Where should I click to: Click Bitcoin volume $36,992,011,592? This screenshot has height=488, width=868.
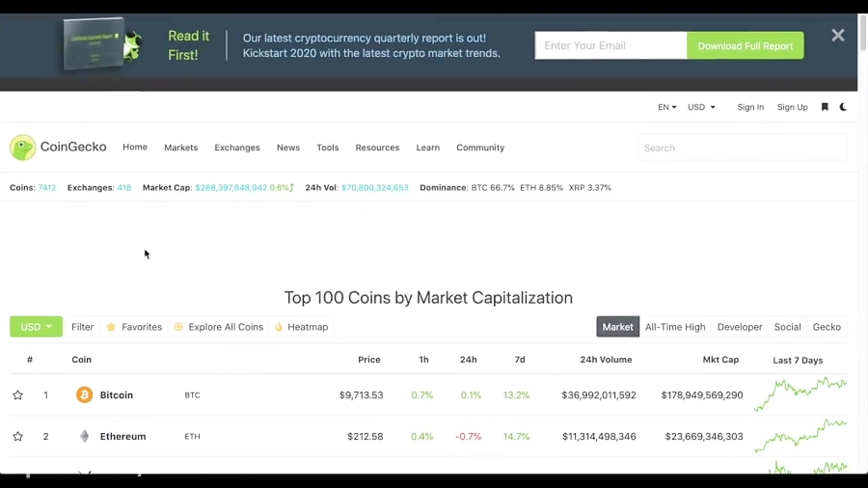[x=598, y=395]
